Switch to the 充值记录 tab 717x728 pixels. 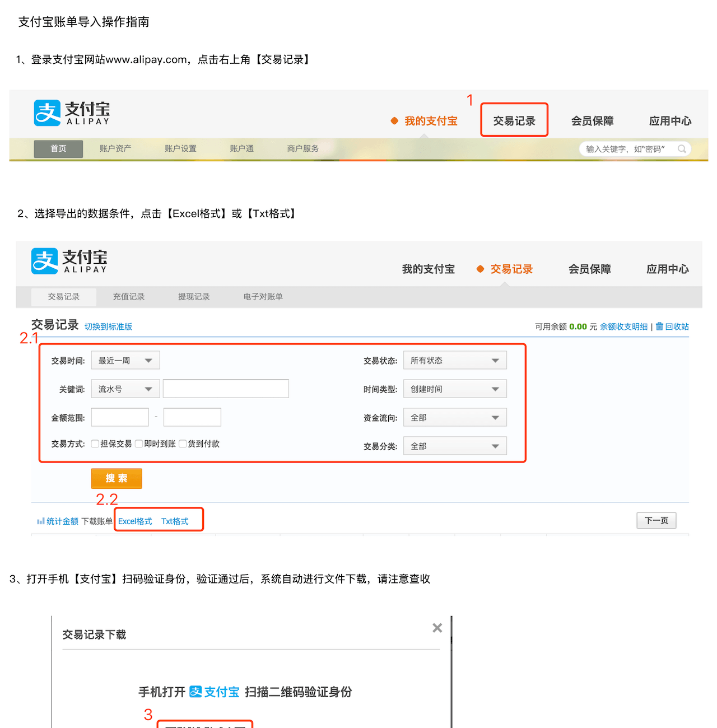point(129,297)
